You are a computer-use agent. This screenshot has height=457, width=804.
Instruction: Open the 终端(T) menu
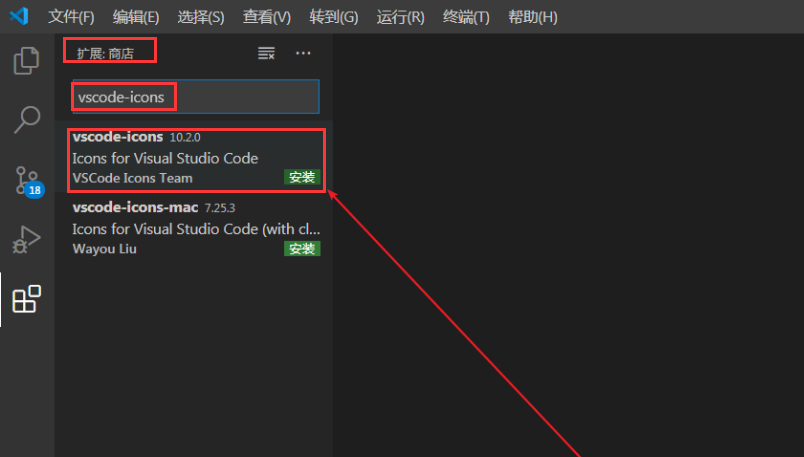click(x=466, y=17)
